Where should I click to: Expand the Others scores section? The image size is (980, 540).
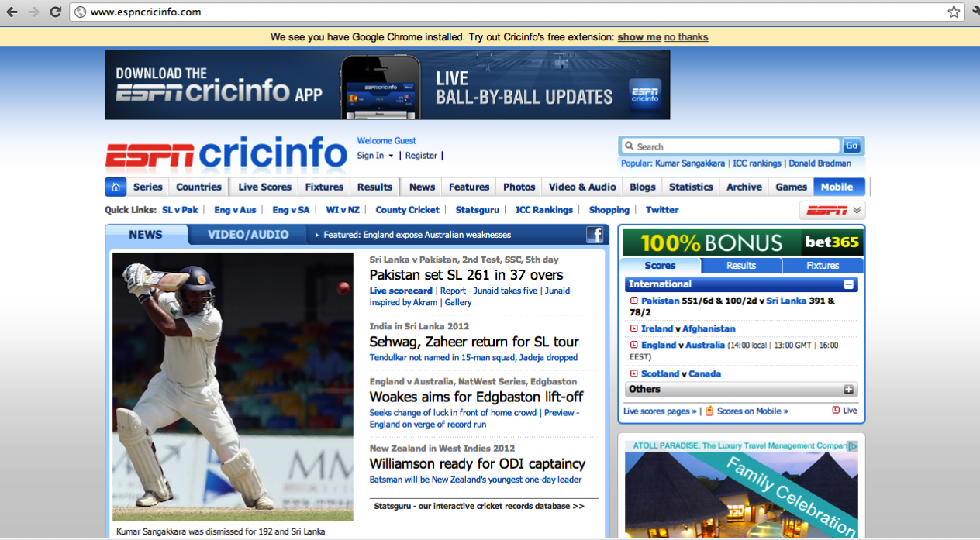849,390
